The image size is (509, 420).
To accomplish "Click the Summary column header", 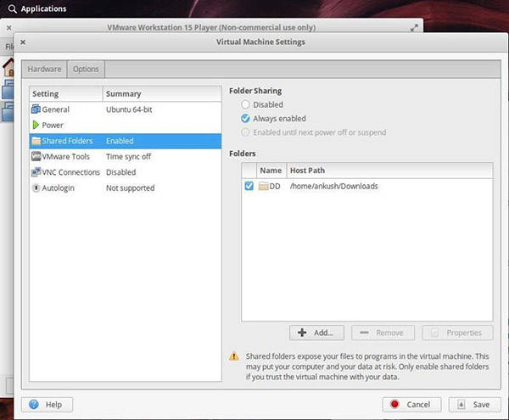I will tap(162, 94).
